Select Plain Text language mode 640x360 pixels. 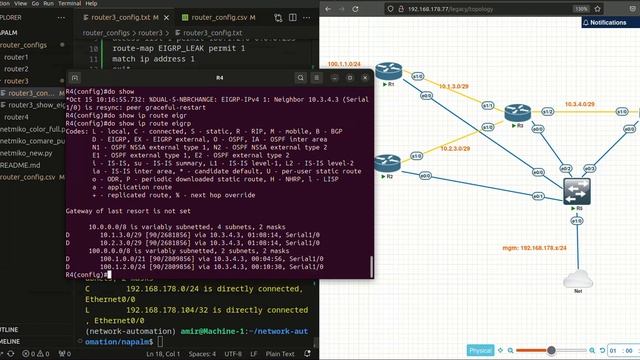tap(280, 354)
